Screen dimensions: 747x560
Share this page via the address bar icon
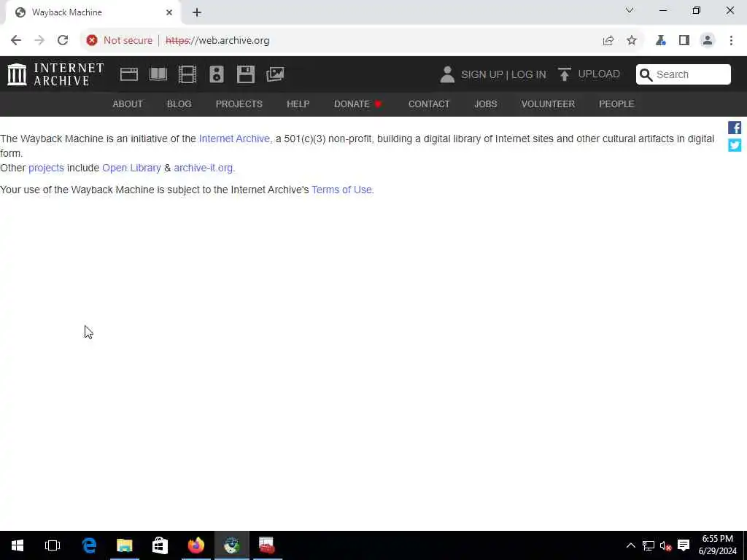[608, 41]
